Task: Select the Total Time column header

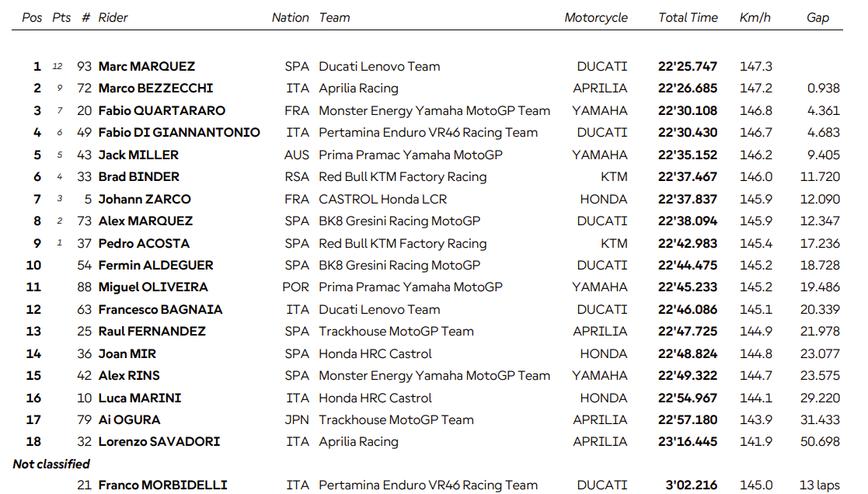Action: coord(688,18)
